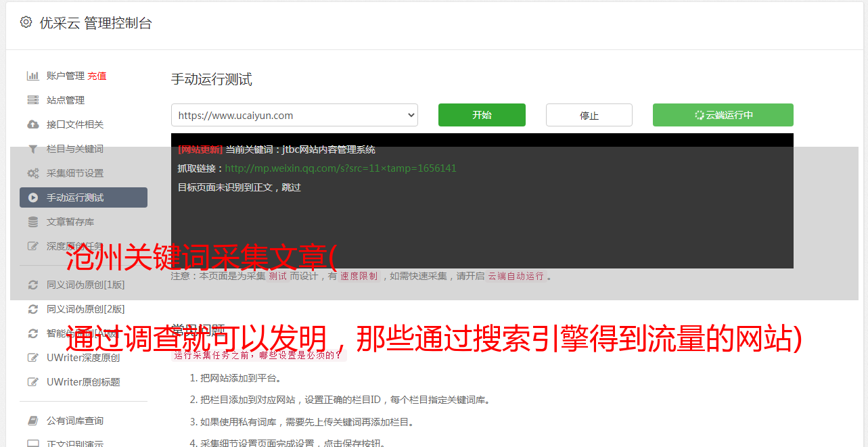Click the book icon for 公有词库查询
868x447 pixels.
point(32,421)
